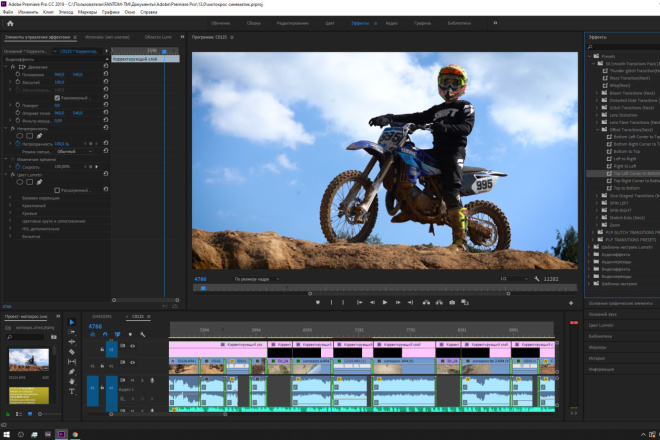Expand Видеоэффекты folder in Effects panel

click(589, 269)
